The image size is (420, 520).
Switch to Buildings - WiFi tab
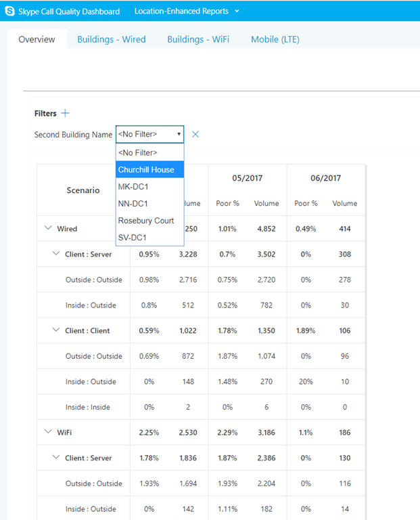(x=198, y=39)
